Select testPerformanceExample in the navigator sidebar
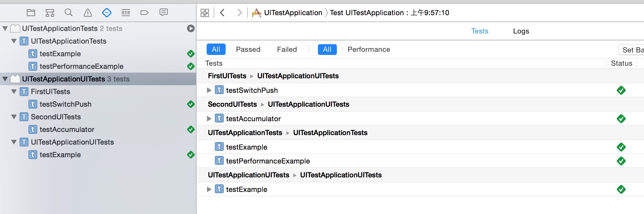Image resolution: width=644 pixels, height=214 pixels. click(81, 66)
